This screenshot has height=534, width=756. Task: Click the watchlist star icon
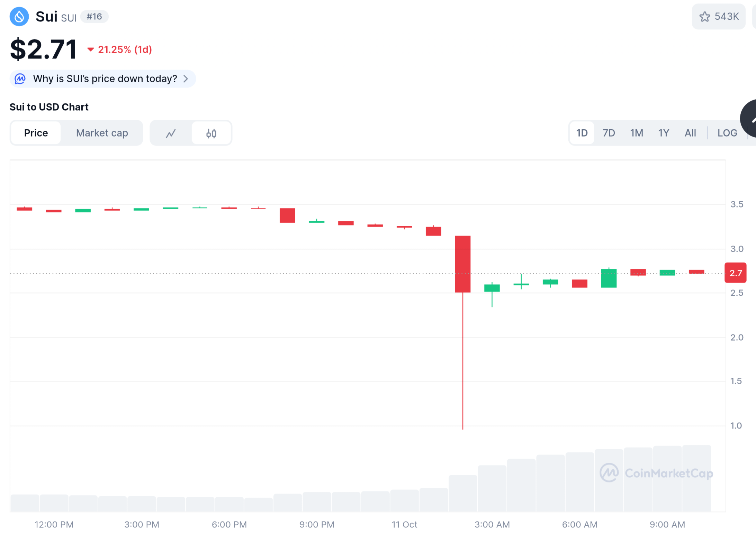tap(704, 17)
